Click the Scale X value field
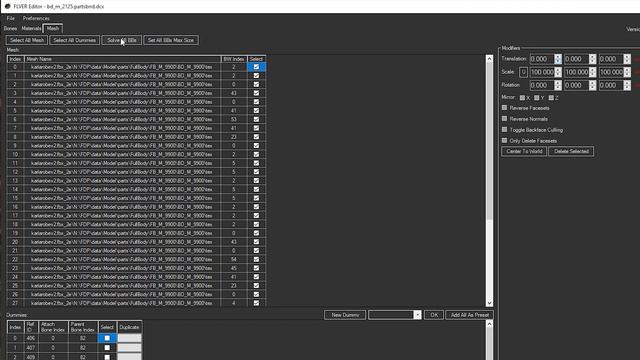 (542, 72)
